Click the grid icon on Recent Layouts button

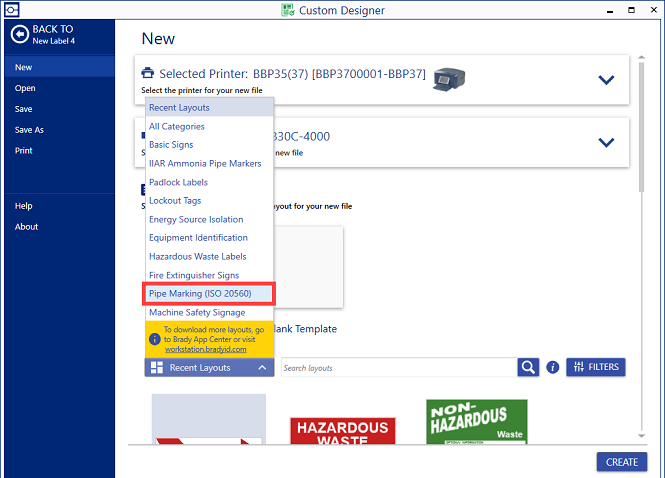(157, 368)
